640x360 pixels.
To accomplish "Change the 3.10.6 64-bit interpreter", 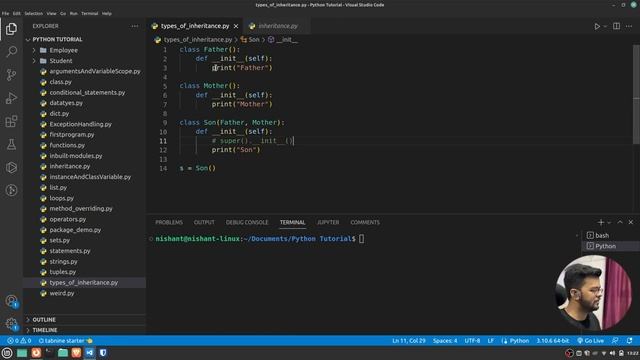I will coord(552,340).
